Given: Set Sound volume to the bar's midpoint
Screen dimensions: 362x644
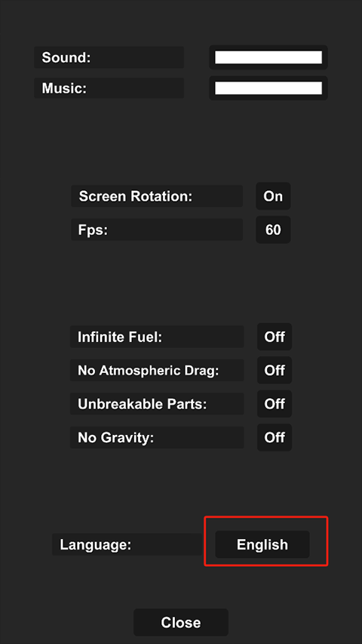Looking at the screenshot, I should pyautogui.click(x=268, y=57).
